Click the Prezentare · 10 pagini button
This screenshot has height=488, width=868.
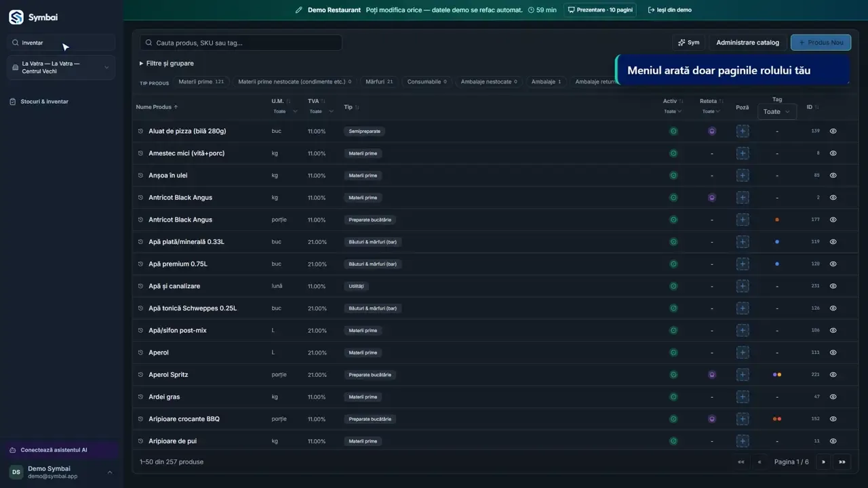601,10
